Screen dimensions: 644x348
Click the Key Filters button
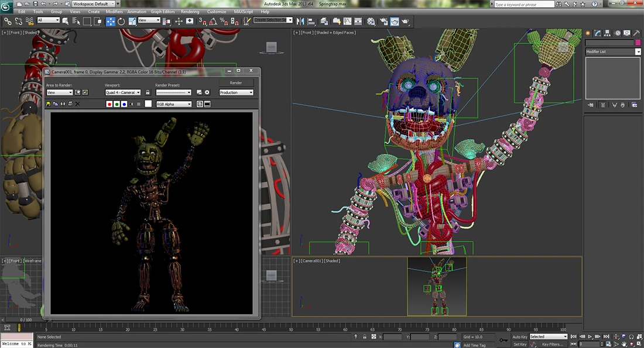[x=552, y=344]
